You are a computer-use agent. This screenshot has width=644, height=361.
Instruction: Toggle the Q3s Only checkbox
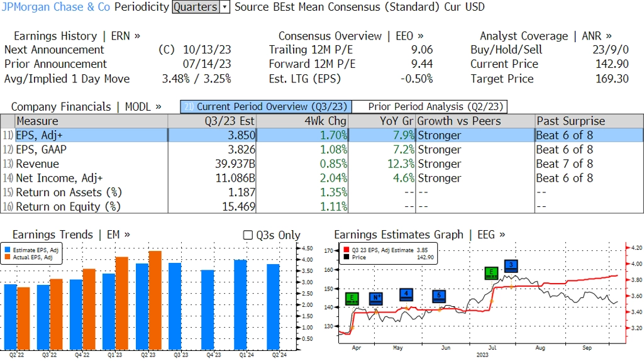tap(248, 235)
